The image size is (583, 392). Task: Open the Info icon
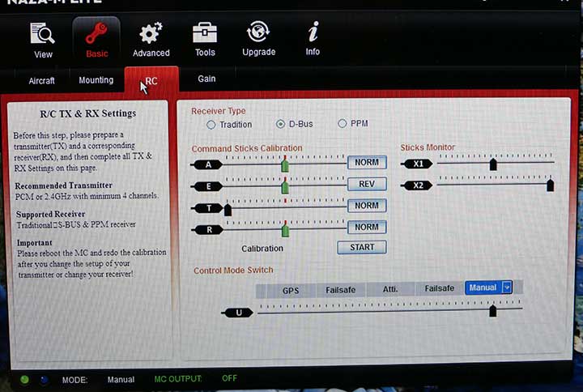click(313, 32)
